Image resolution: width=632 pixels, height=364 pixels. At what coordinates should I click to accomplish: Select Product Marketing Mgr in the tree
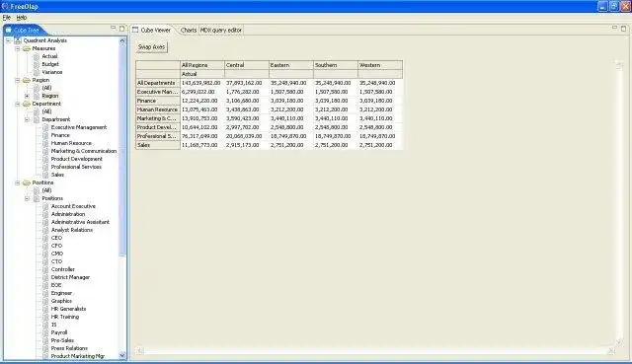coord(78,356)
